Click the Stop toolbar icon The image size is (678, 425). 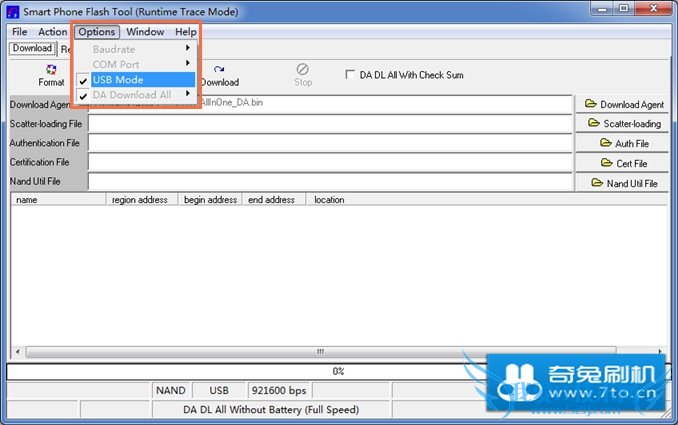click(303, 69)
